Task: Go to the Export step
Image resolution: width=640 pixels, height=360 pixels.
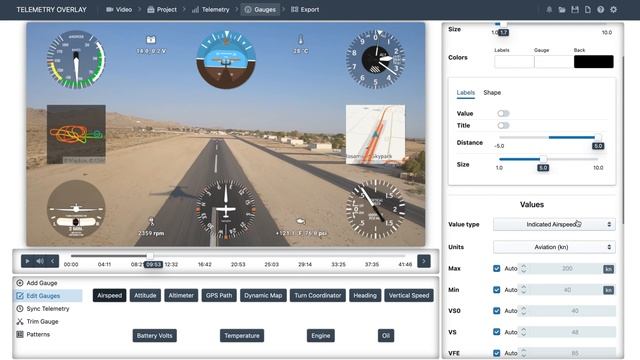Action: tap(305, 9)
